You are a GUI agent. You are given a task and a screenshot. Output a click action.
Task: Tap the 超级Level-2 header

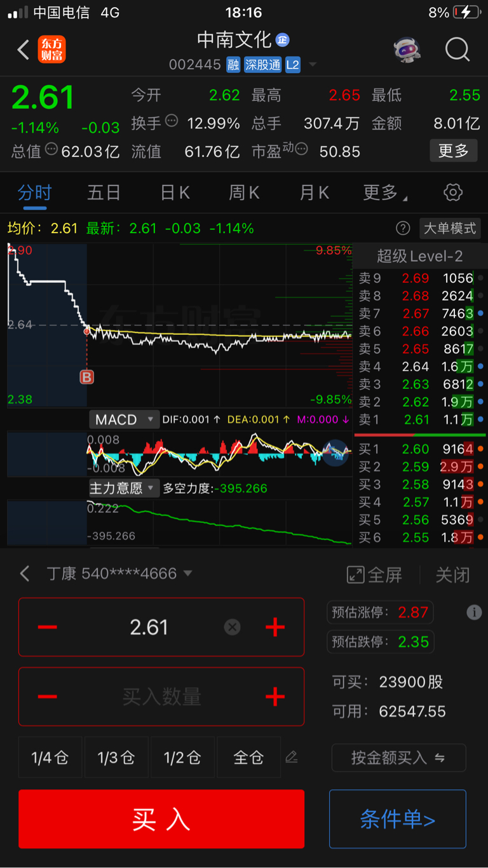(420, 256)
